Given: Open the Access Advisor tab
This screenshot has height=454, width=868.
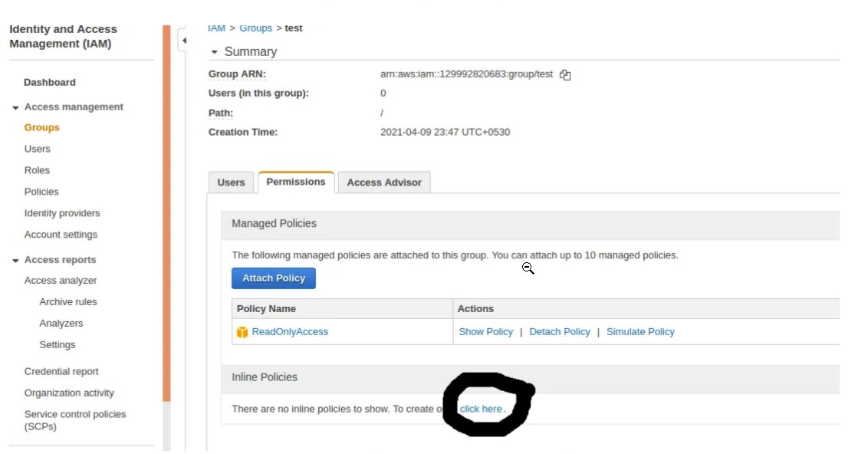Looking at the screenshot, I should click(x=384, y=183).
